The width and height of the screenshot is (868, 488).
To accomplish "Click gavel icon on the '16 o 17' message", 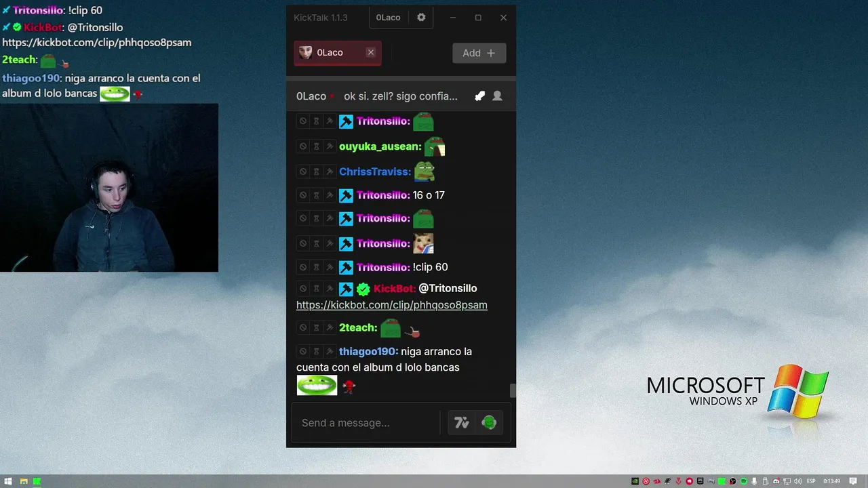I will (x=330, y=195).
